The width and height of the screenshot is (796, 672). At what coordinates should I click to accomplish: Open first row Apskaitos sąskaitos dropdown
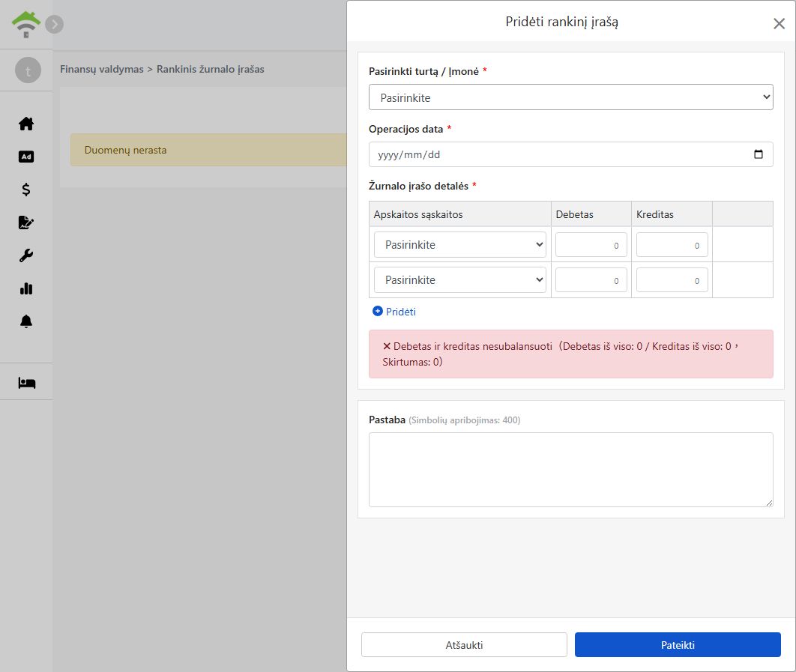point(460,245)
